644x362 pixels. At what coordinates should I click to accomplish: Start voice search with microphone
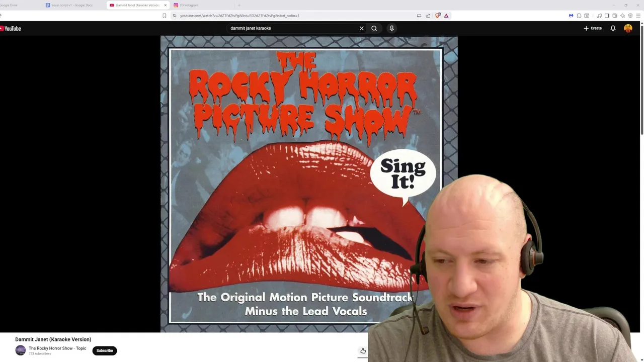[391, 28]
